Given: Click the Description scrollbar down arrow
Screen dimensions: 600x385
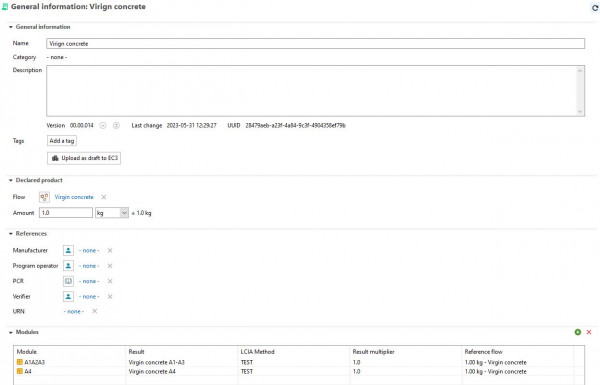Looking at the screenshot, I should (580, 111).
